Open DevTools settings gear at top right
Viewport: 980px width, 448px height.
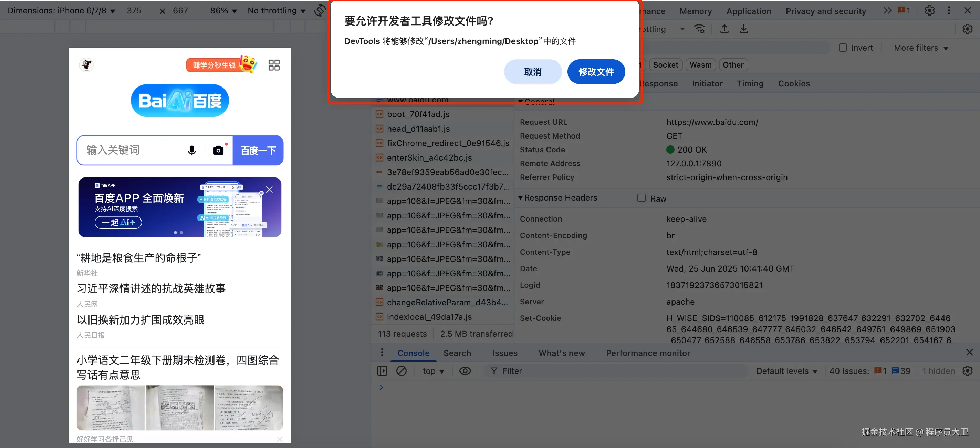coord(929,11)
